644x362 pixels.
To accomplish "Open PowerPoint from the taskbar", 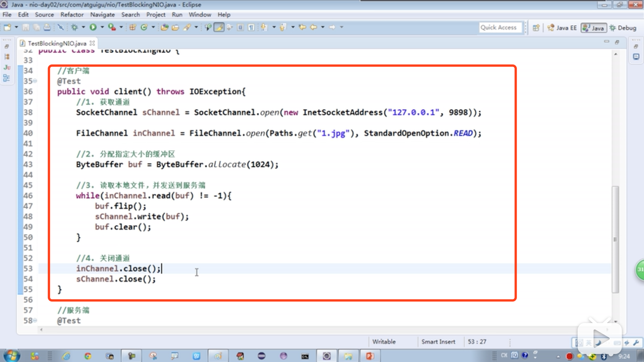I will [370, 356].
